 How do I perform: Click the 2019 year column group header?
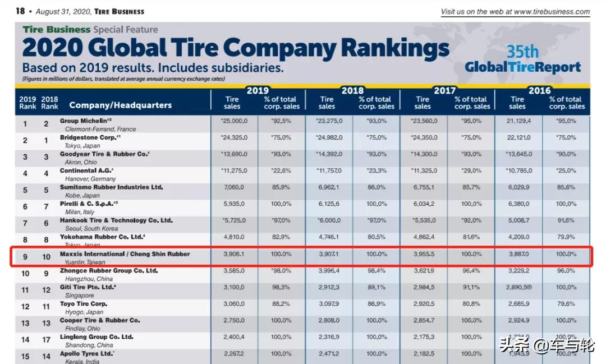coord(258,90)
